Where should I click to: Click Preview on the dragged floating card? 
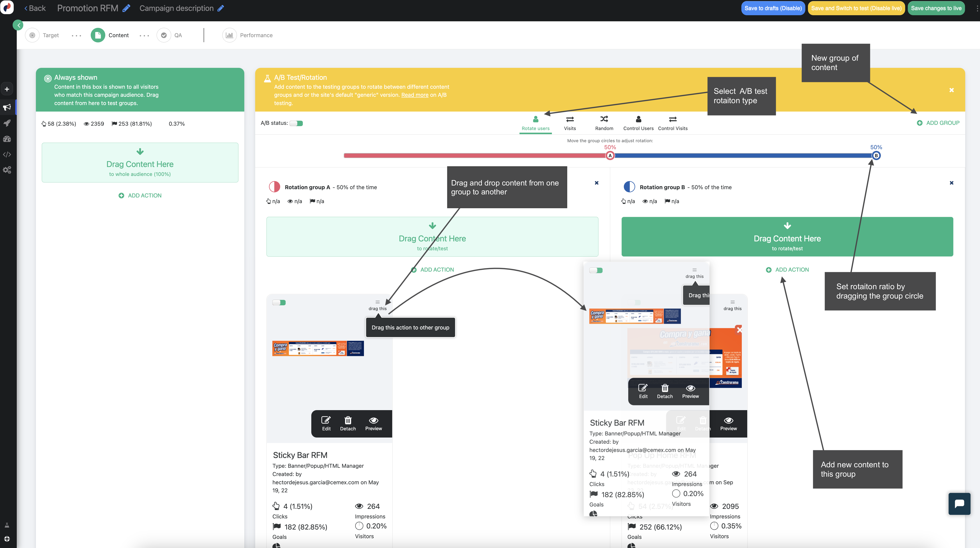click(x=690, y=391)
